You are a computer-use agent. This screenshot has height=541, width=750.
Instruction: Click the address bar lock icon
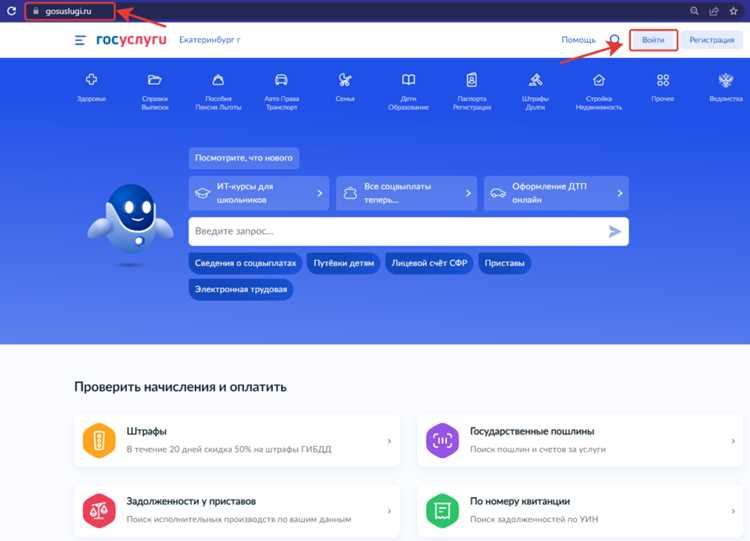click(36, 11)
